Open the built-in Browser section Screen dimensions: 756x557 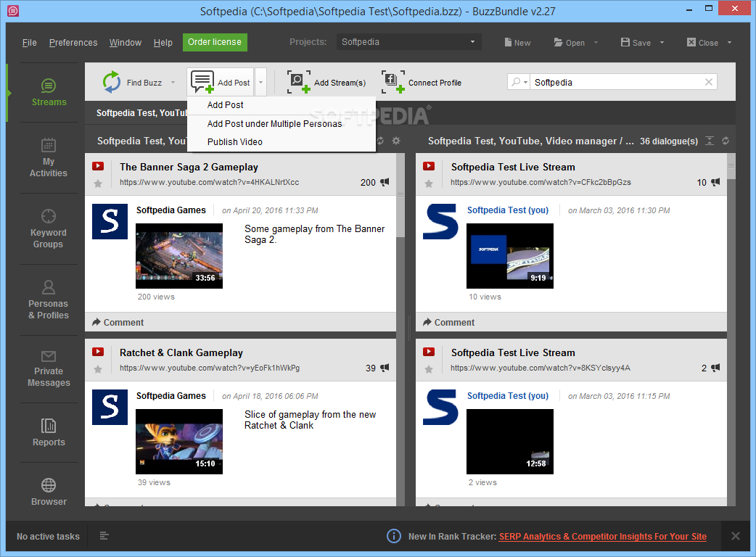[49, 492]
